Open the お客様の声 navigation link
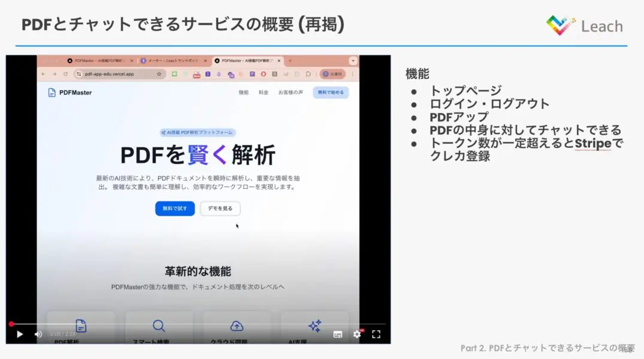 click(291, 92)
